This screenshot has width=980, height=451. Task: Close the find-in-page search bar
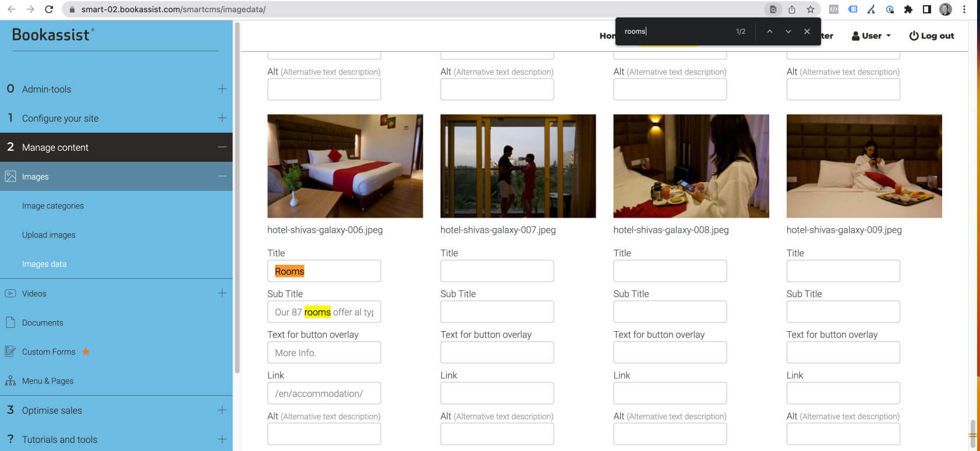click(806, 31)
